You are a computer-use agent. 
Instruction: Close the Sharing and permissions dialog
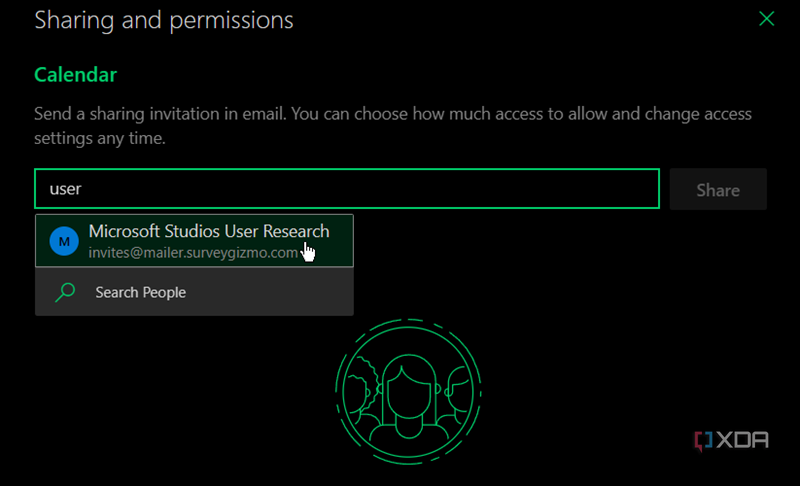pyautogui.click(x=766, y=19)
